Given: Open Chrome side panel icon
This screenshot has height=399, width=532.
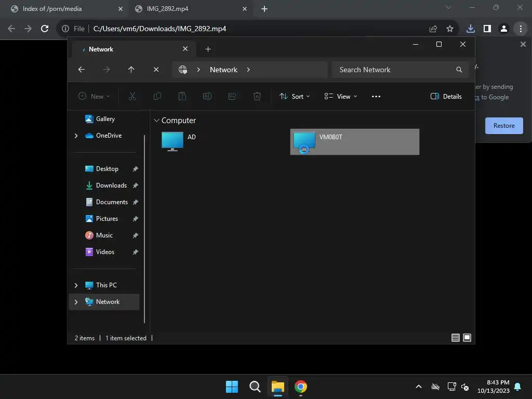Looking at the screenshot, I should pos(487,29).
